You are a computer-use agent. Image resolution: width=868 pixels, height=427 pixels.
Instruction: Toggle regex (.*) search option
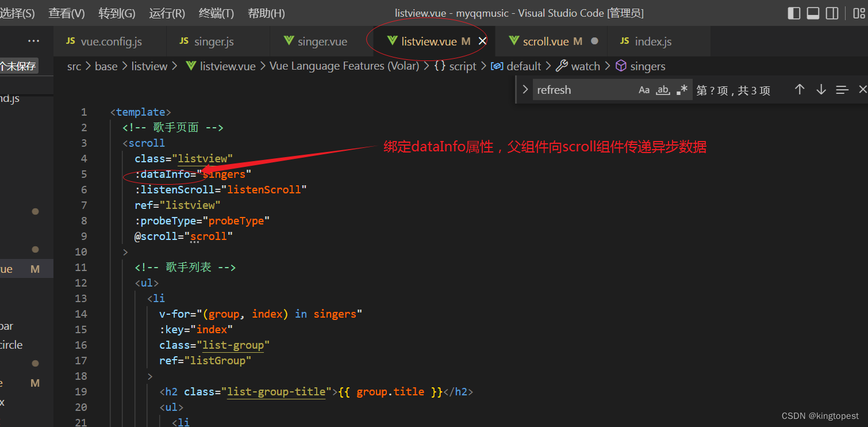(x=681, y=90)
